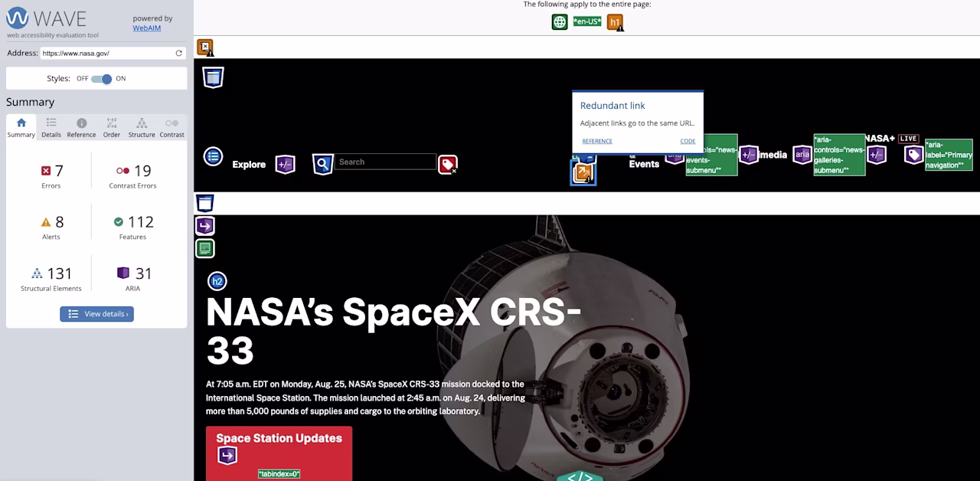Viewport: 980px width, 481px height.
Task: Open the Explore menu in the NASA header
Action: tap(249, 165)
